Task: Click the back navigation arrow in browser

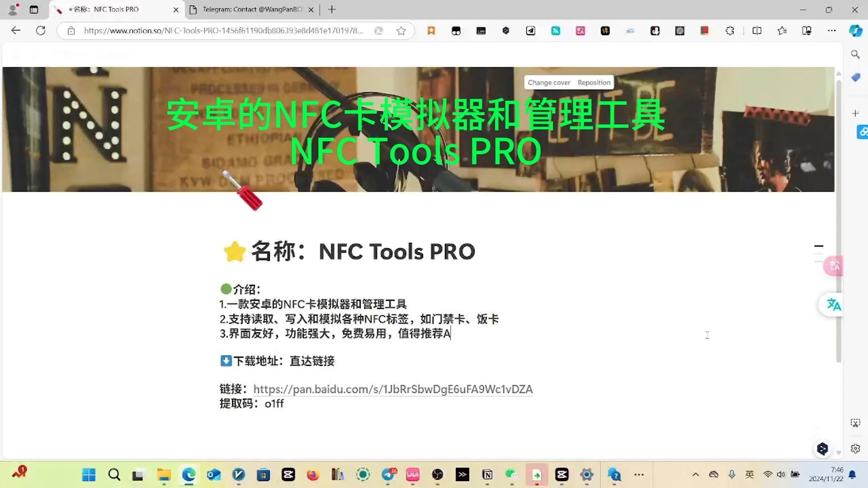Action: [x=16, y=31]
